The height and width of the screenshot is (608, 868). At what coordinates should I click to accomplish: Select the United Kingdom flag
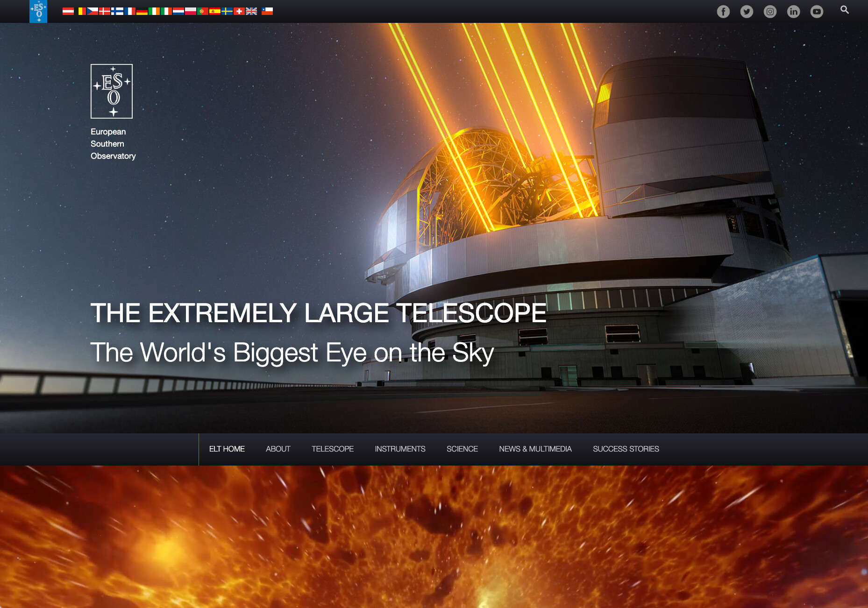(251, 11)
